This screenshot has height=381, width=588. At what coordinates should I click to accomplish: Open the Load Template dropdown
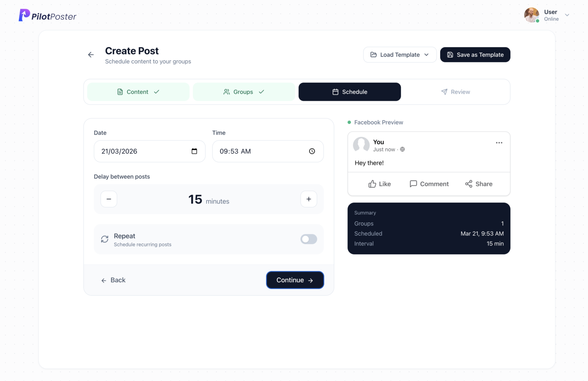(x=399, y=55)
